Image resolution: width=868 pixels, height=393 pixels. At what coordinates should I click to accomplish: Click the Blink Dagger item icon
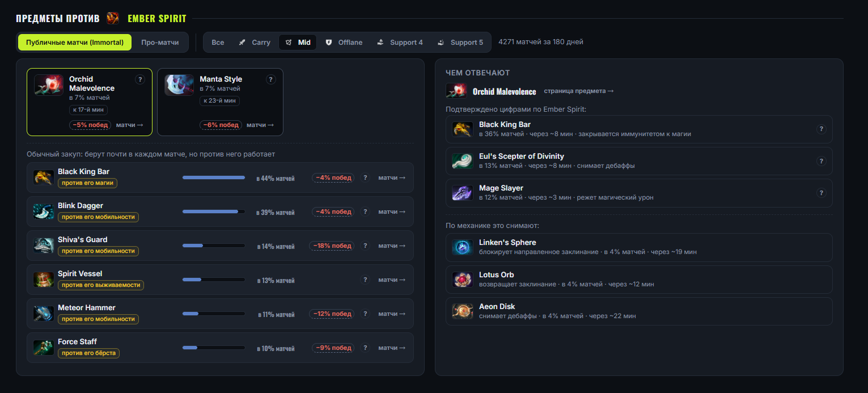pos(44,211)
